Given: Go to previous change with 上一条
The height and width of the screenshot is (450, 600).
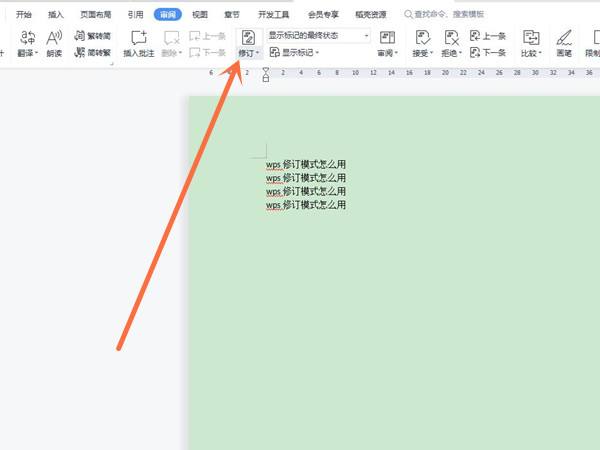Looking at the screenshot, I should [488, 36].
